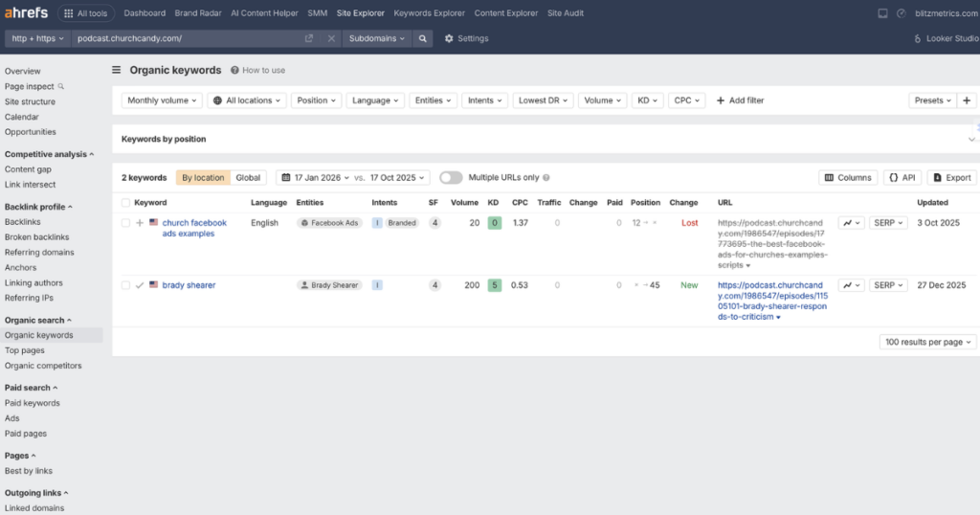The height and width of the screenshot is (515, 980).
Task: Open Monthly volume dropdown
Action: click(x=162, y=101)
